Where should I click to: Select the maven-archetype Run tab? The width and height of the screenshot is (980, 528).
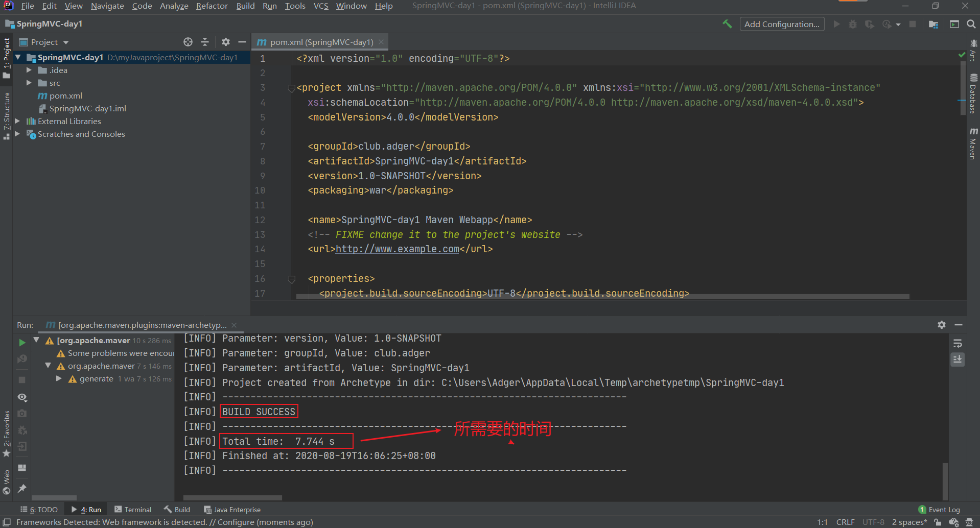(141, 325)
